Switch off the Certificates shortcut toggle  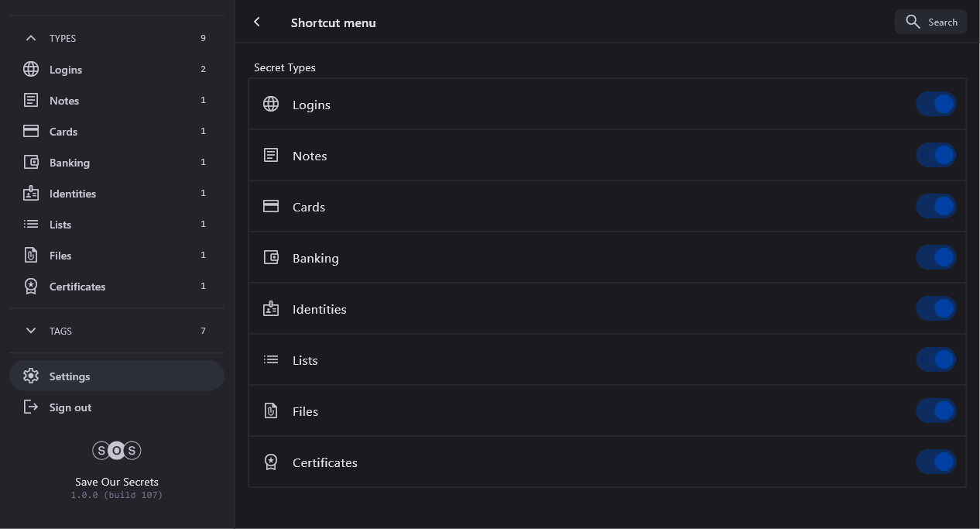[936, 462]
